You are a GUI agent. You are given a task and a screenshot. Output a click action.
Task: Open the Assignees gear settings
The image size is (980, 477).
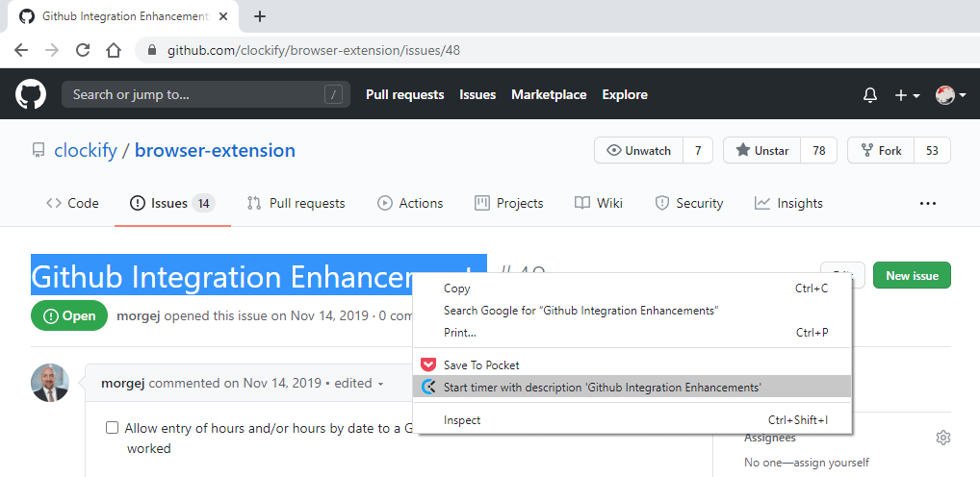point(943,438)
